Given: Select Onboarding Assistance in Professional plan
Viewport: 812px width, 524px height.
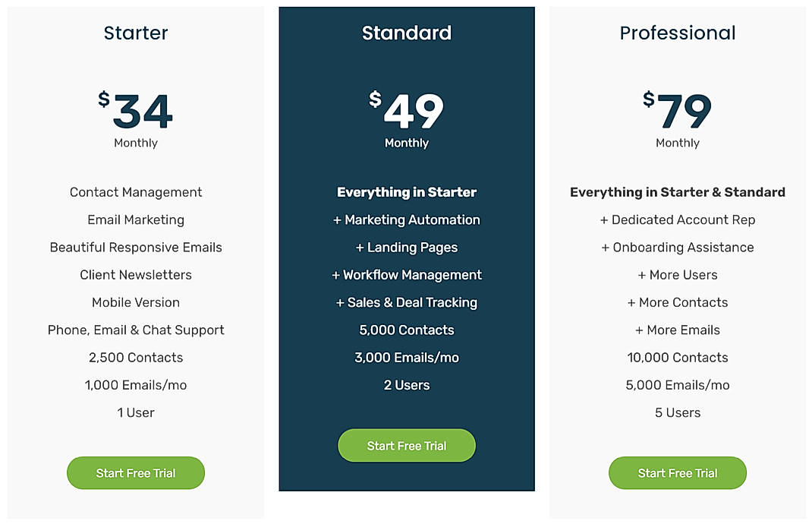Looking at the screenshot, I should (x=677, y=247).
